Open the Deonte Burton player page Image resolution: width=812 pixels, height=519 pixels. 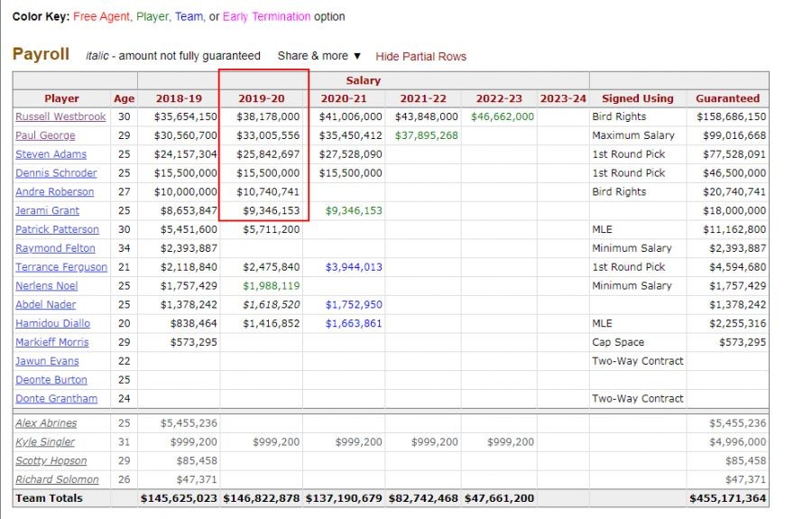[x=51, y=380]
